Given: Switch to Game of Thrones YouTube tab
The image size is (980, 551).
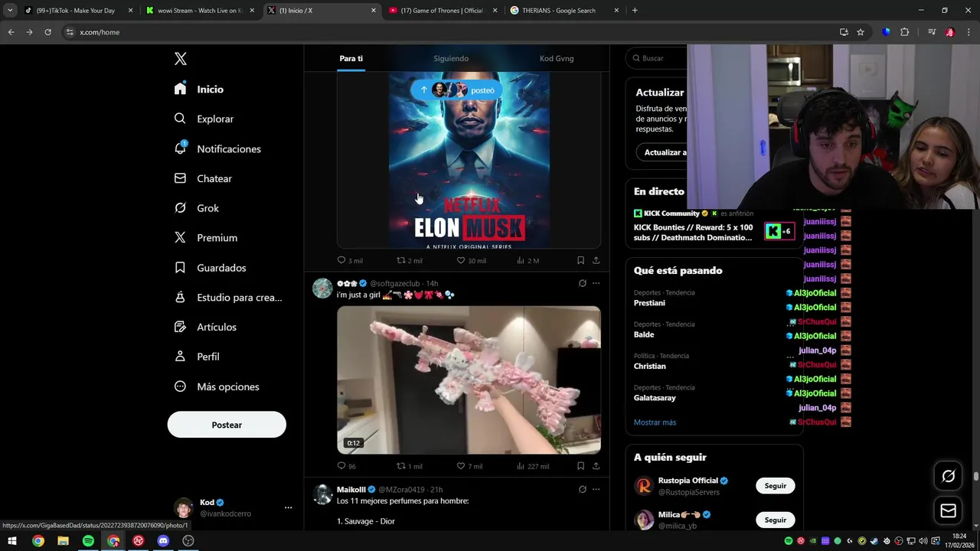Looking at the screenshot, I should point(443,11).
